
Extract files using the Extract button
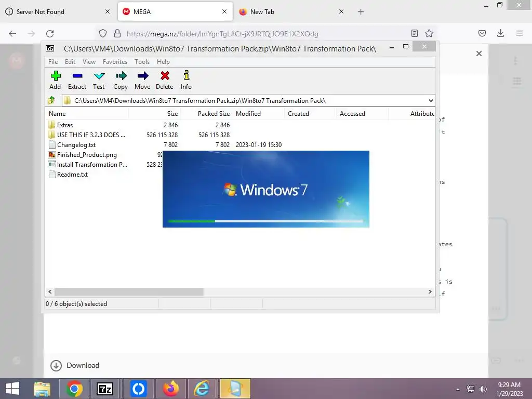click(x=77, y=80)
